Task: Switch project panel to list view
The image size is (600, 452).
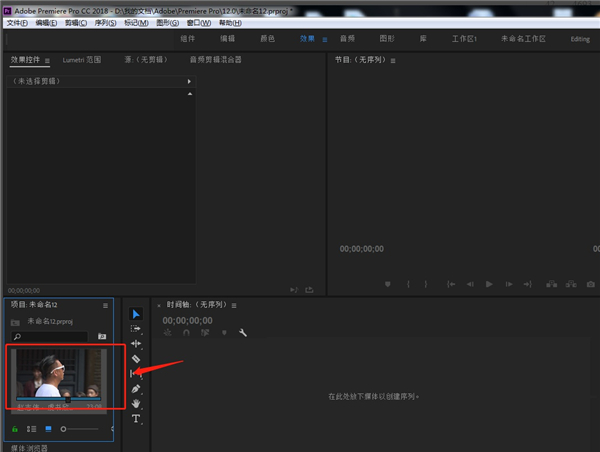Action: tap(31, 428)
